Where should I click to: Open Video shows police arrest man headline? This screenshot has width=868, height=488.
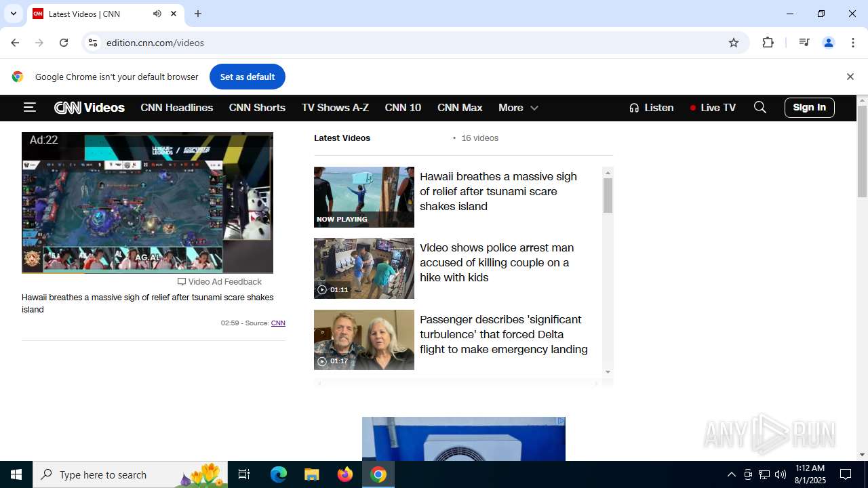[497, 262]
